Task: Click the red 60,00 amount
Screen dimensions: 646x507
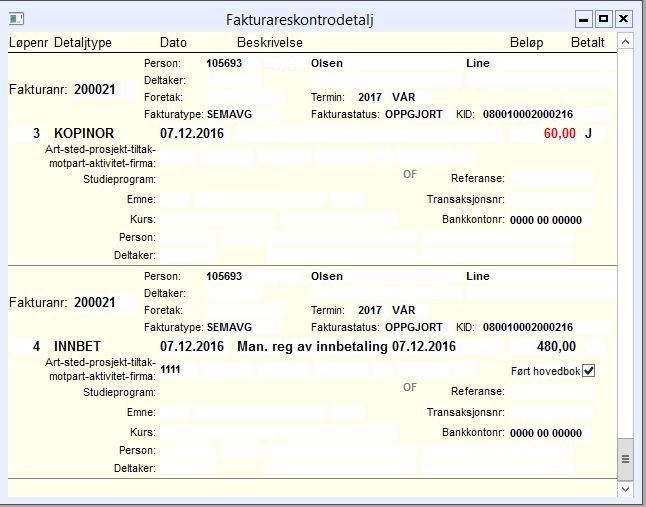Action: [559, 133]
